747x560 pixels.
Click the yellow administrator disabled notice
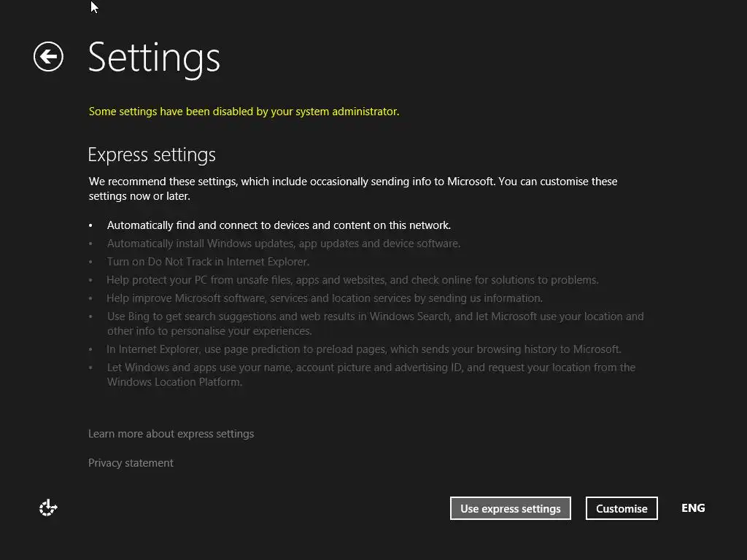pos(244,112)
